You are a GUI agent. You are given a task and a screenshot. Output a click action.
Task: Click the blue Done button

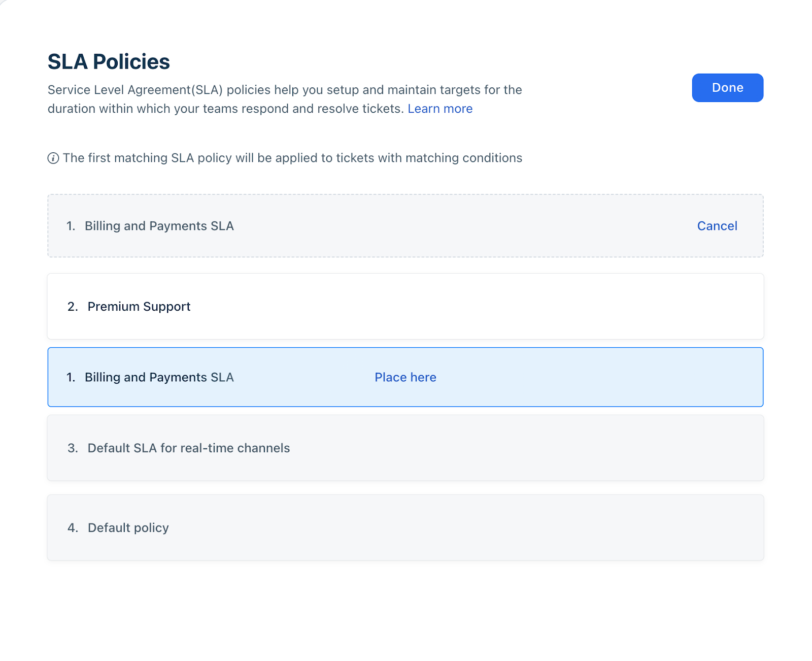click(727, 88)
